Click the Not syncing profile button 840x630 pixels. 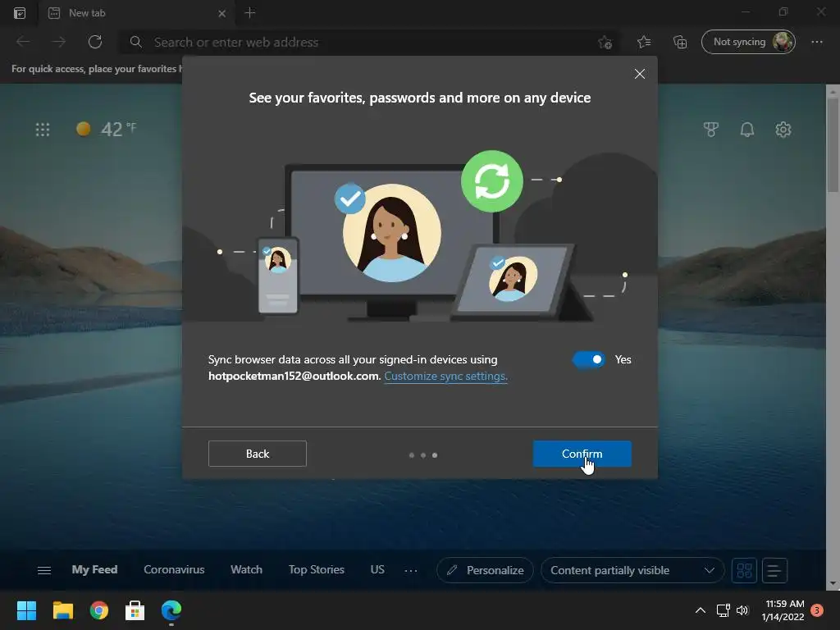click(748, 42)
